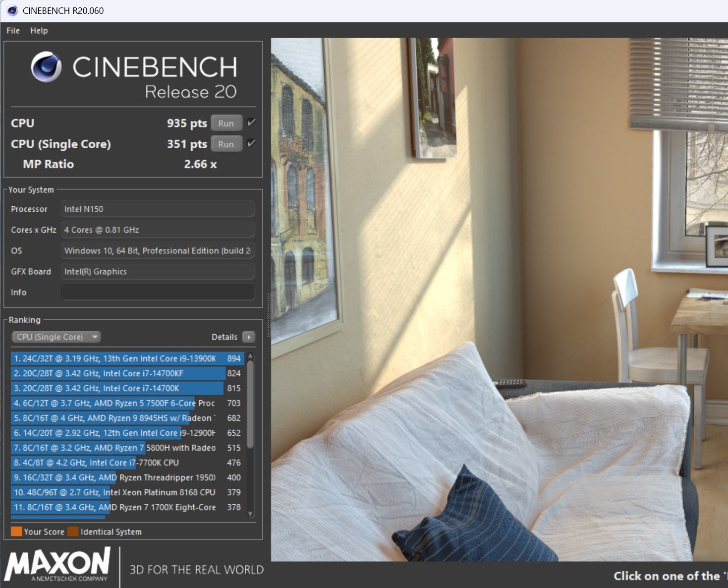Click the rendered room scene image
728x588 pixels.
(x=499, y=299)
